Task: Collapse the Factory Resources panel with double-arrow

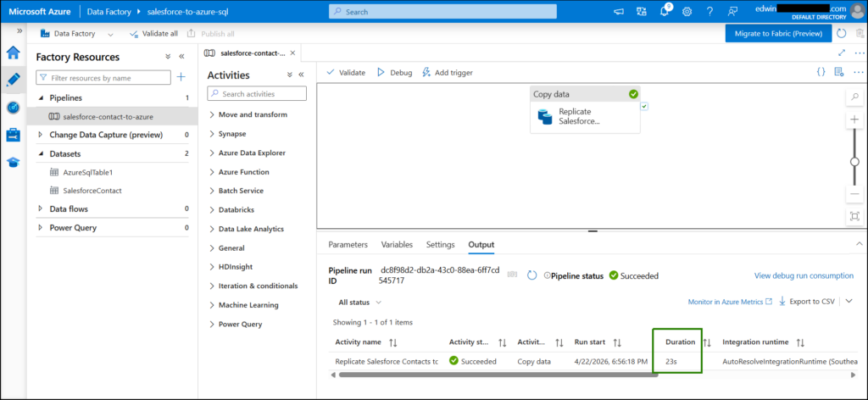Action: coord(181,57)
